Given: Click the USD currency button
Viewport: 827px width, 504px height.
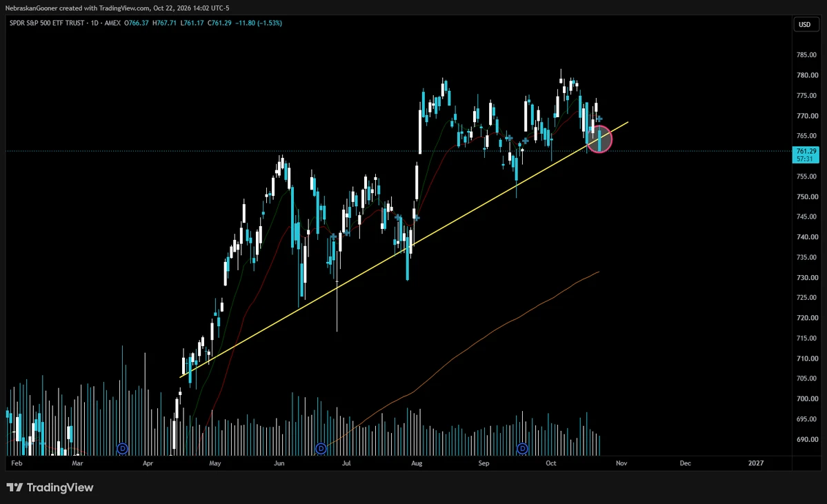Looking at the screenshot, I should [x=804, y=24].
